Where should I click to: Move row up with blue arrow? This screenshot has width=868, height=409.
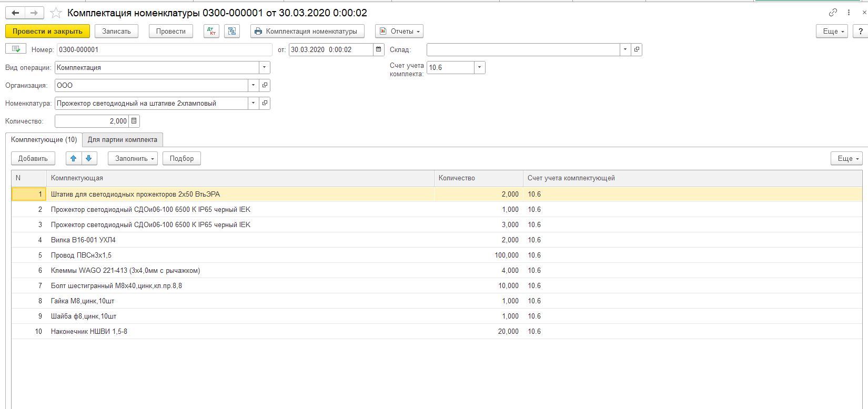pyautogui.click(x=74, y=158)
